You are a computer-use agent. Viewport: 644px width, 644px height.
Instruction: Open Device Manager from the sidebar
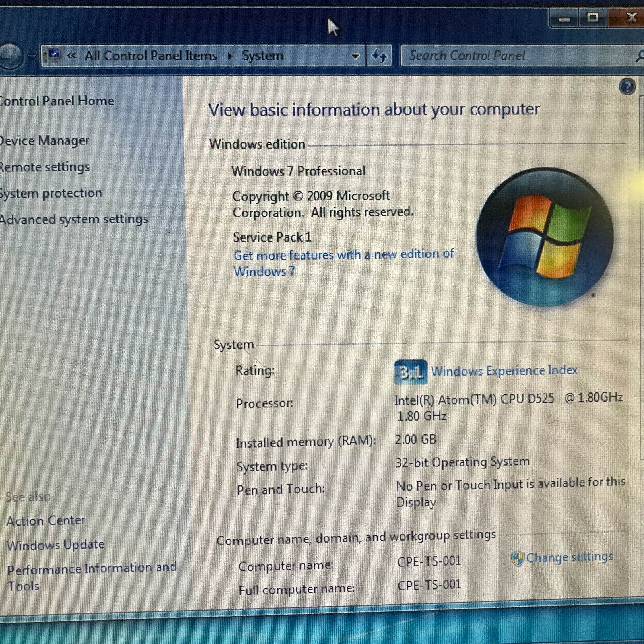(44, 140)
